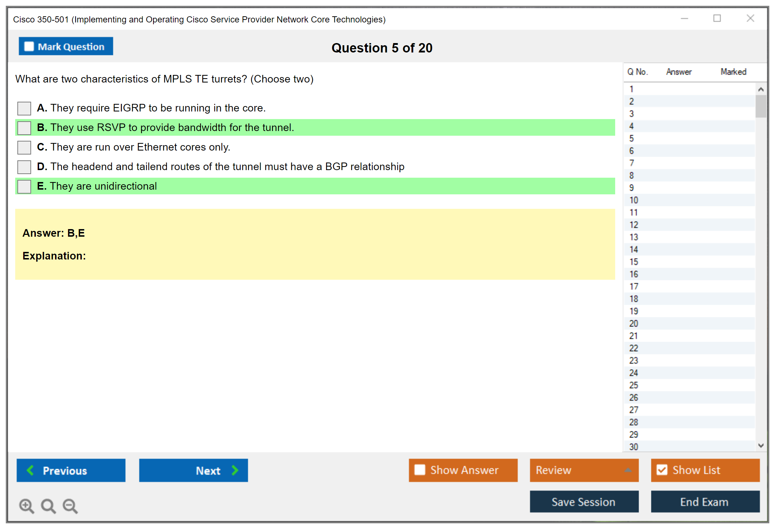Select question 10 in the list
The height and width of the screenshot is (532, 778).
coord(634,200)
